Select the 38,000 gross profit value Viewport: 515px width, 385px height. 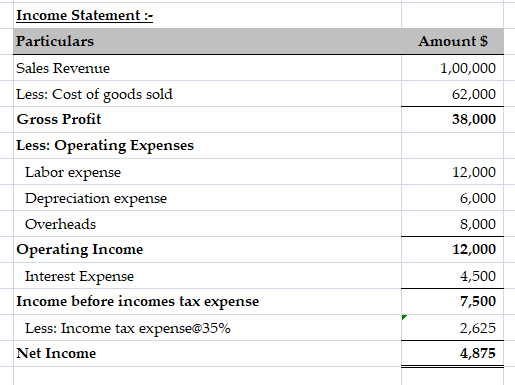[453, 120]
